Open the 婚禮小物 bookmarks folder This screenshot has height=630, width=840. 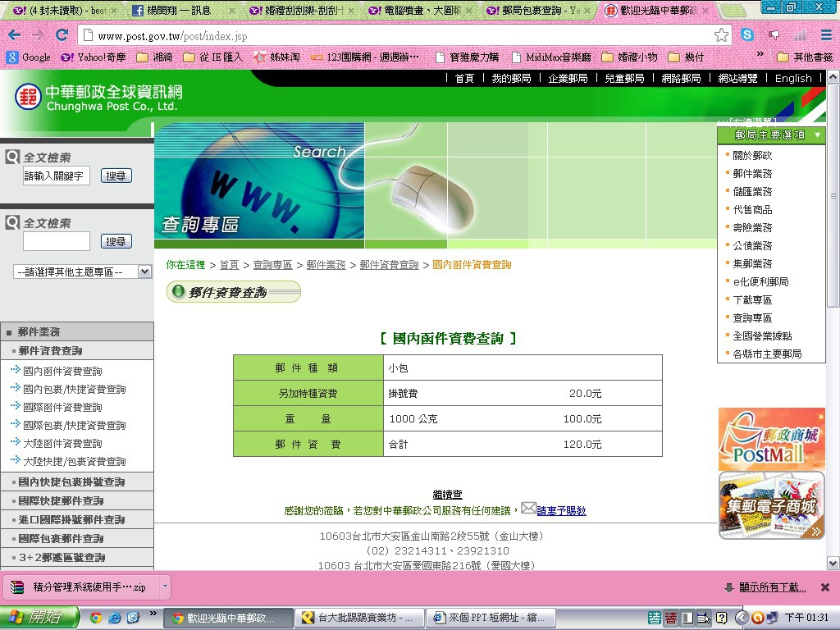(x=629, y=57)
